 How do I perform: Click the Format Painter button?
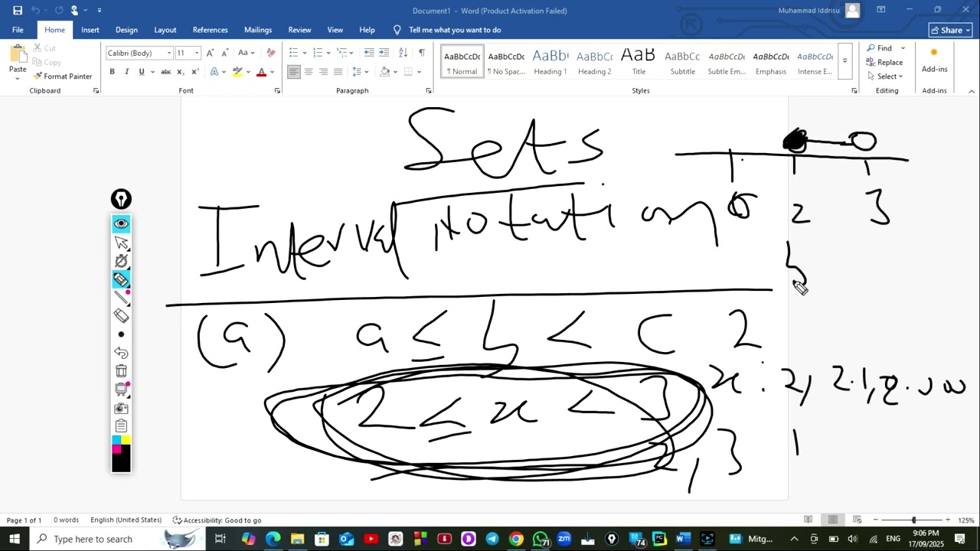pos(63,77)
